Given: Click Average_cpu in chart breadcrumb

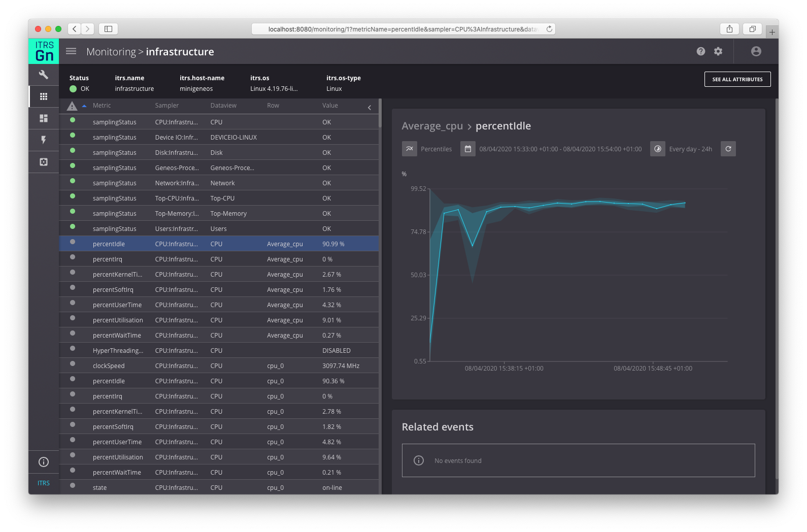Looking at the screenshot, I should point(432,126).
